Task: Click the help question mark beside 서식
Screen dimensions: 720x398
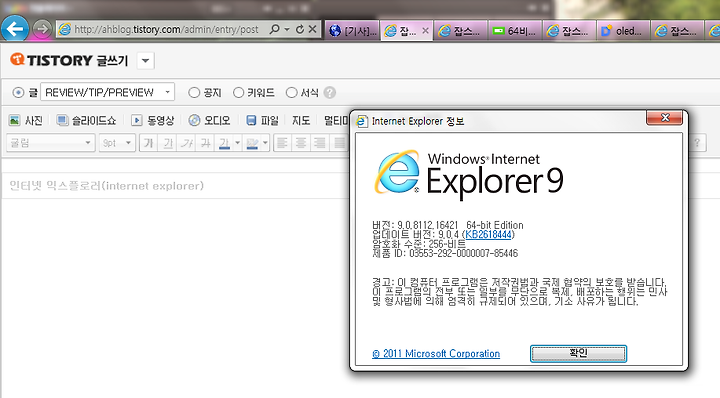Action: point(329,93)
